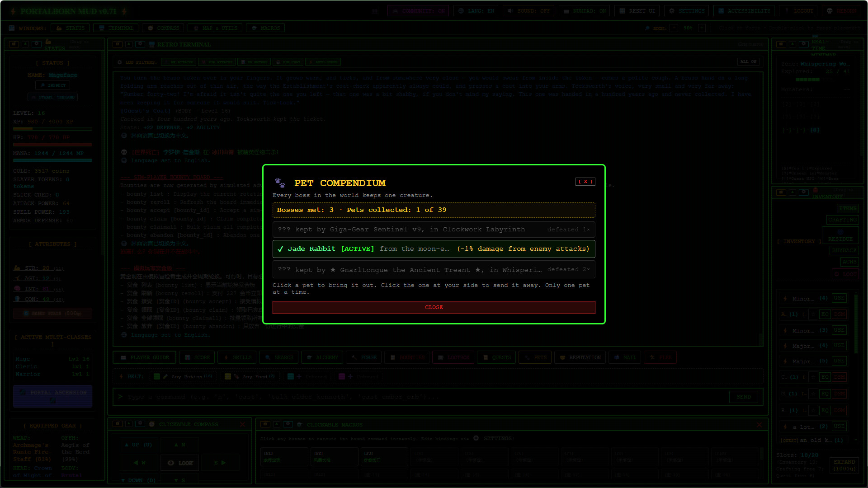Toggle the ALL ON log filter
The image size is (868, 488).
(x=748, y=61)
